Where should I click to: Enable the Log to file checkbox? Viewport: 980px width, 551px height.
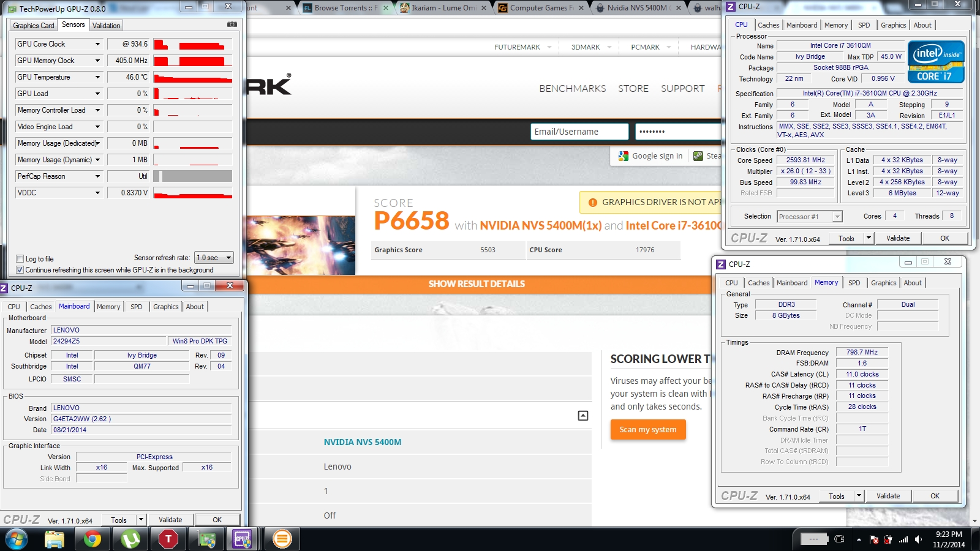pyautogui.click(x=20, y=259)
